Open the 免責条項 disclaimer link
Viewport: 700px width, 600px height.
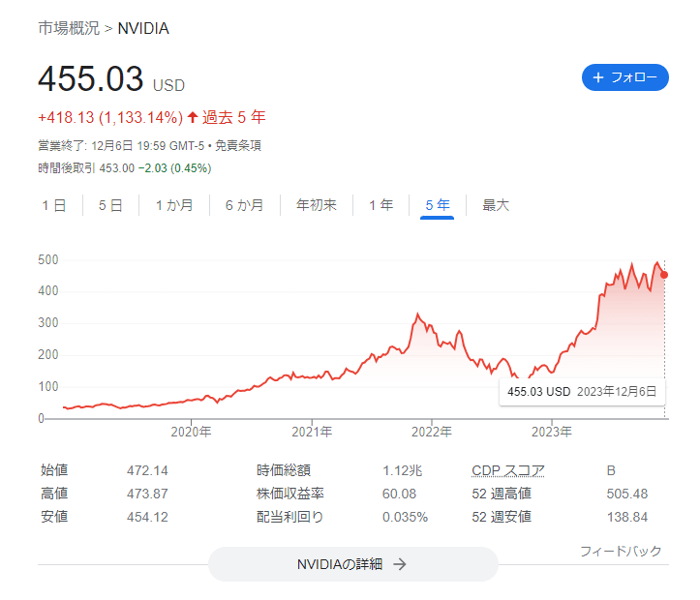pyautogui.click(x=238, y=146)
